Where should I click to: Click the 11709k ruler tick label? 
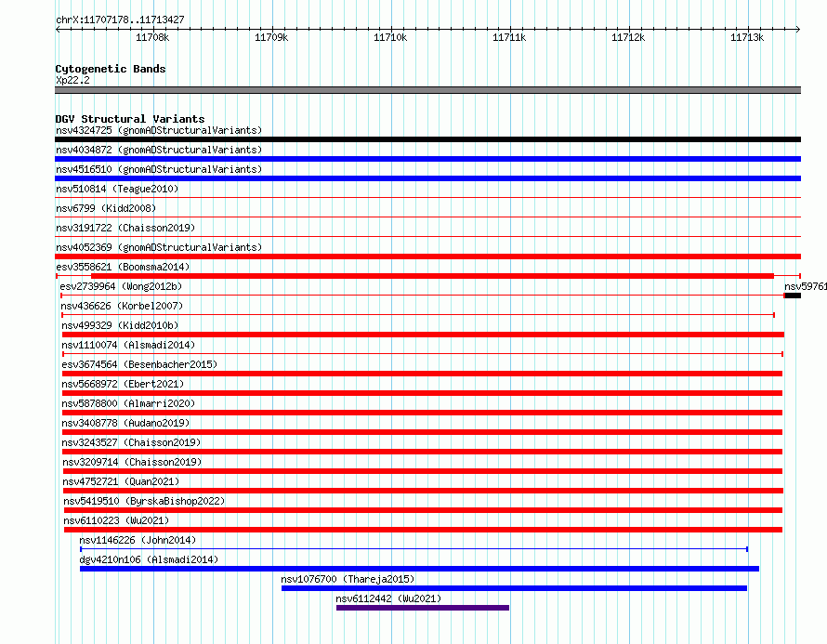(x=271, y=37)
